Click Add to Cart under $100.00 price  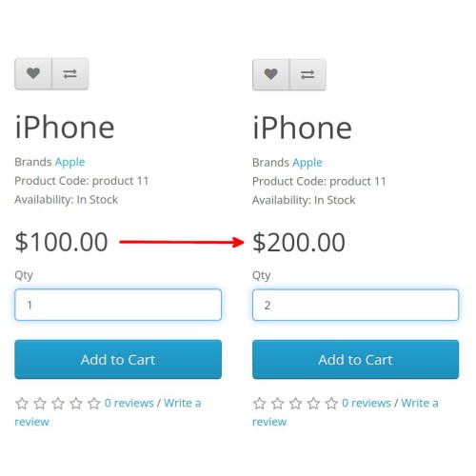[x=118, y=359]
